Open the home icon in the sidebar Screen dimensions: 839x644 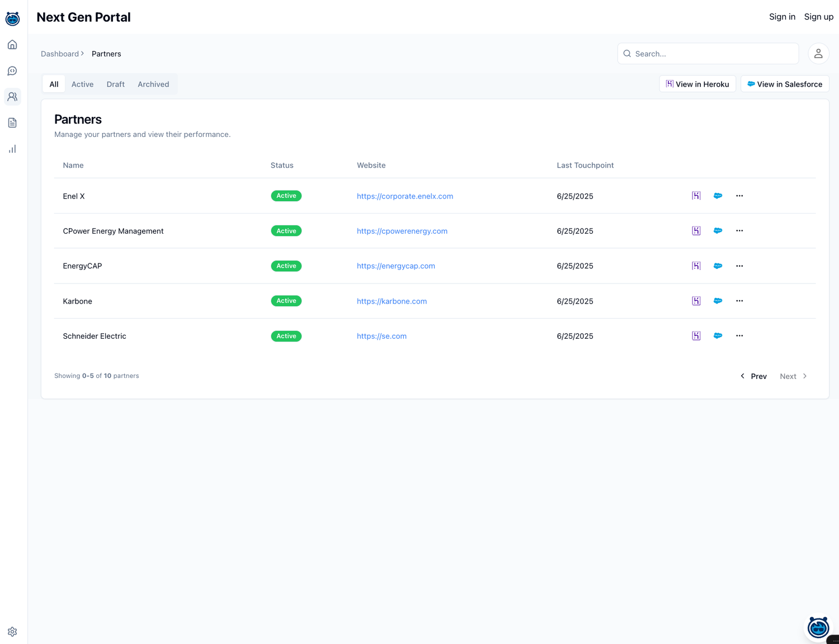click(x=12, y=45)
